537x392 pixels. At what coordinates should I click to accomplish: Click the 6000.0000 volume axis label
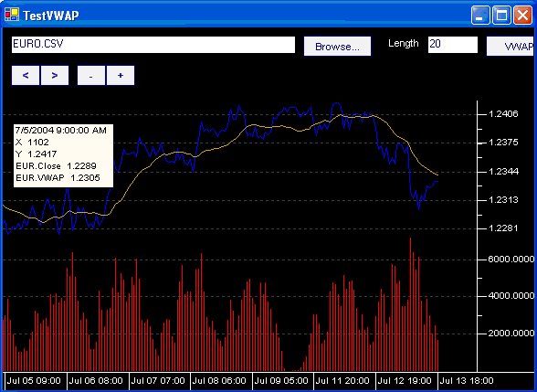511,260
